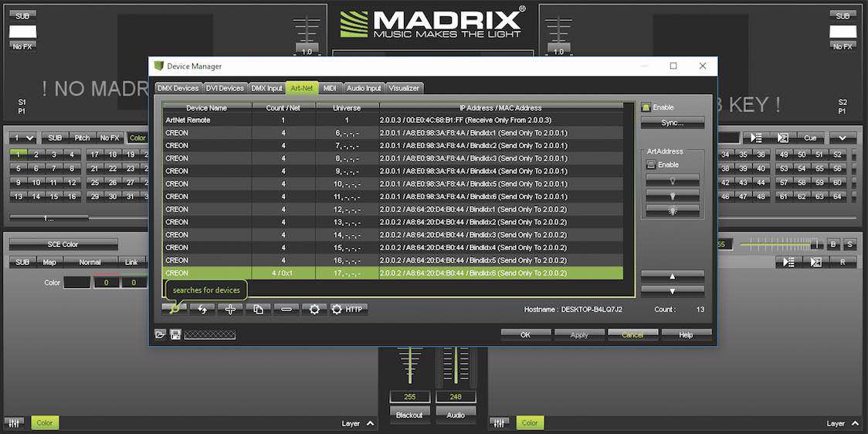Switch to the DMX Input tab
Image resolution: width=868 pixels, height=434 pixels.
(x=267, y=88)
